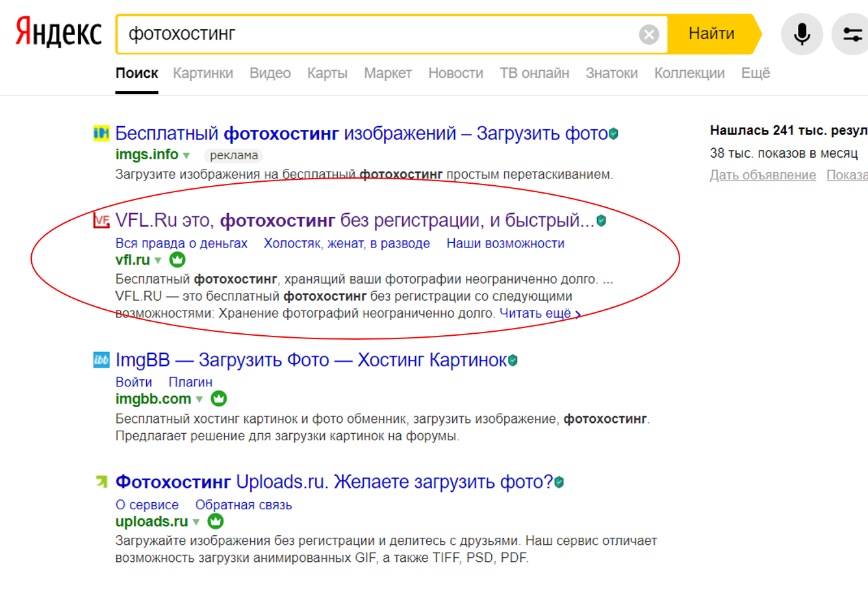Open search settings sliders icon
Image resolution: width=868 pixels, height=593 pixels.
(852, 34)
